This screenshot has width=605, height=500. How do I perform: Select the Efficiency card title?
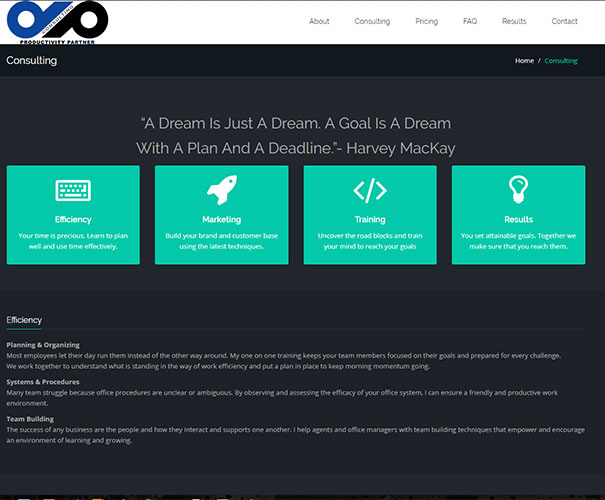pos(73,219)
